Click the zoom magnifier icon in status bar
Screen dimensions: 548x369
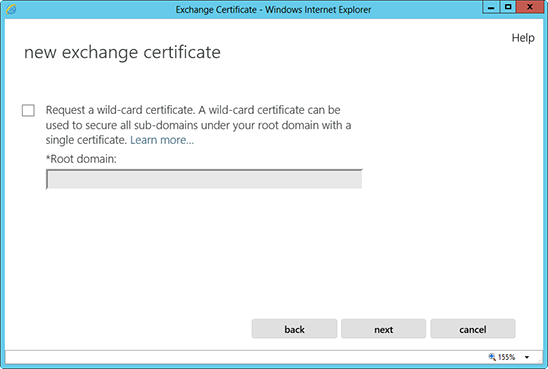click(492, 357)
